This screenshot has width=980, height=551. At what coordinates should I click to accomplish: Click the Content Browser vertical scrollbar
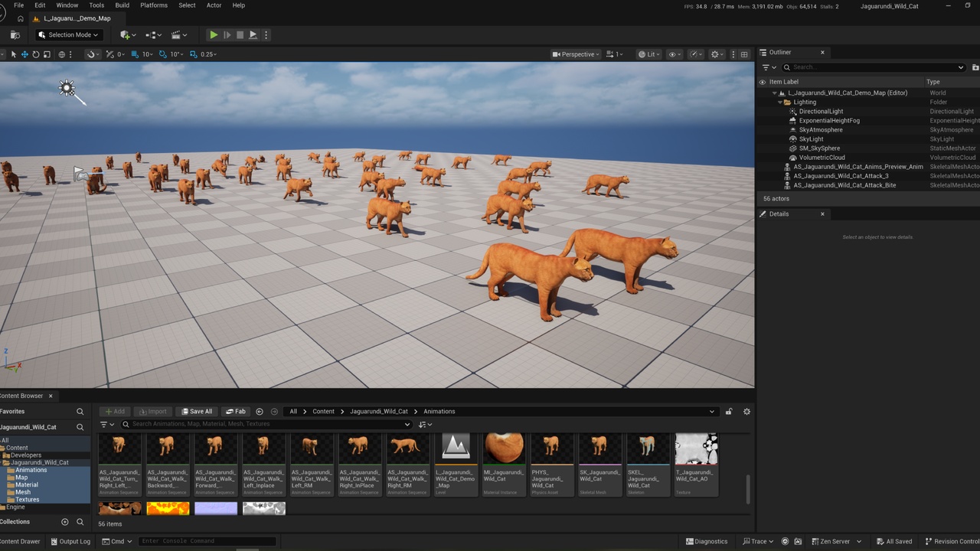point(748,489)
